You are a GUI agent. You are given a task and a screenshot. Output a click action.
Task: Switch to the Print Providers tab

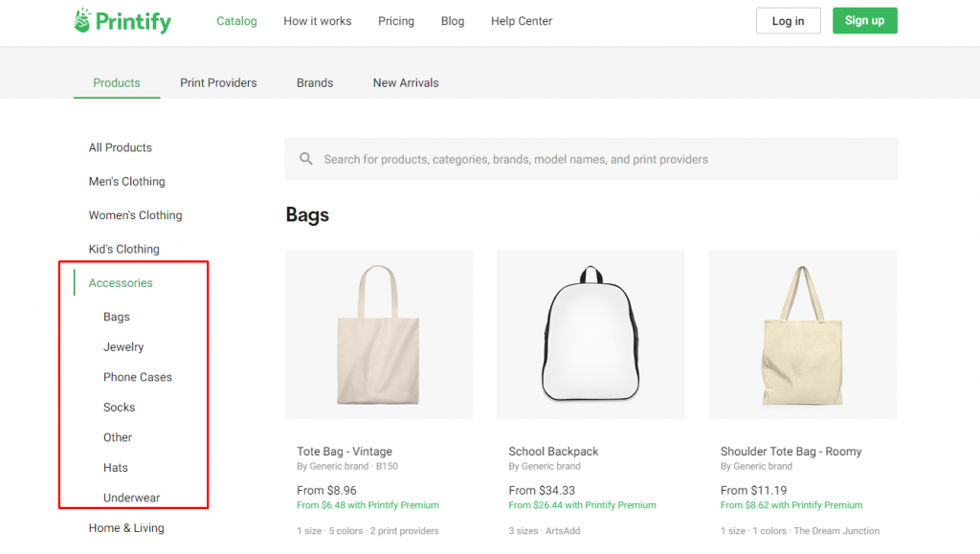click(218, 82)
